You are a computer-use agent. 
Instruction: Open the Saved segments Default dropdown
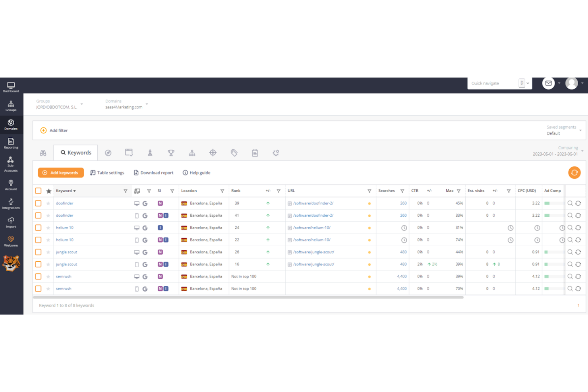tap(564, 130)
